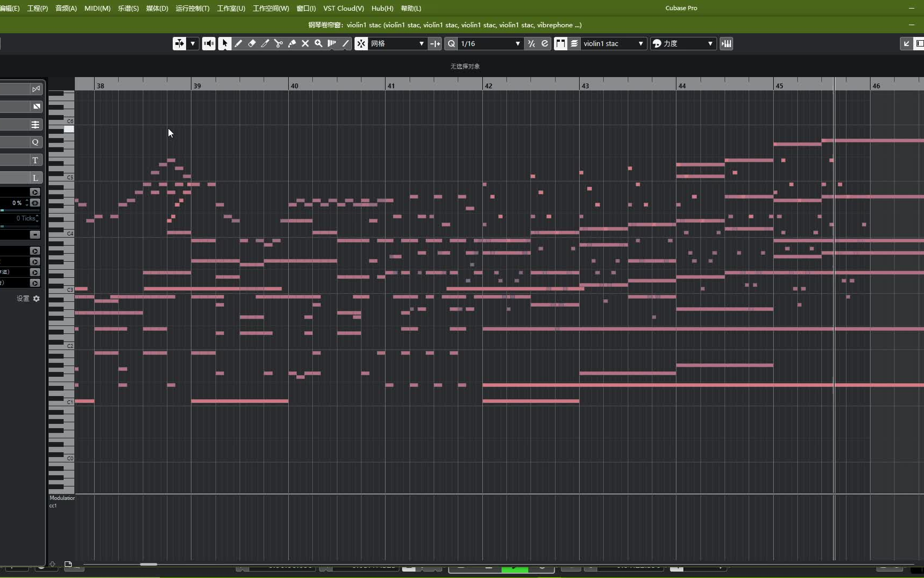Open quantize preset dropdown showing 1/16
The image size is (924, 578).
[490, 43]
